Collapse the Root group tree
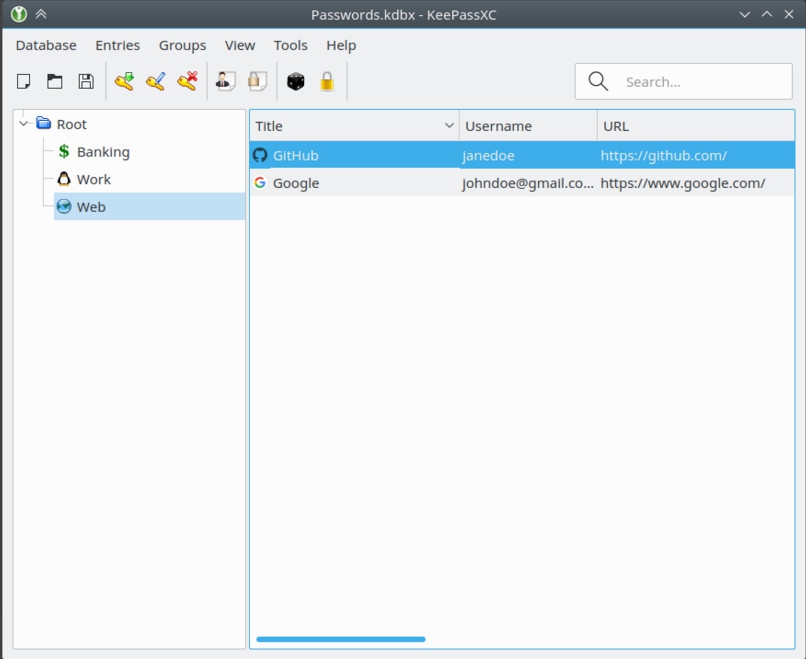806x659 pixels. [x=24, y=124]
